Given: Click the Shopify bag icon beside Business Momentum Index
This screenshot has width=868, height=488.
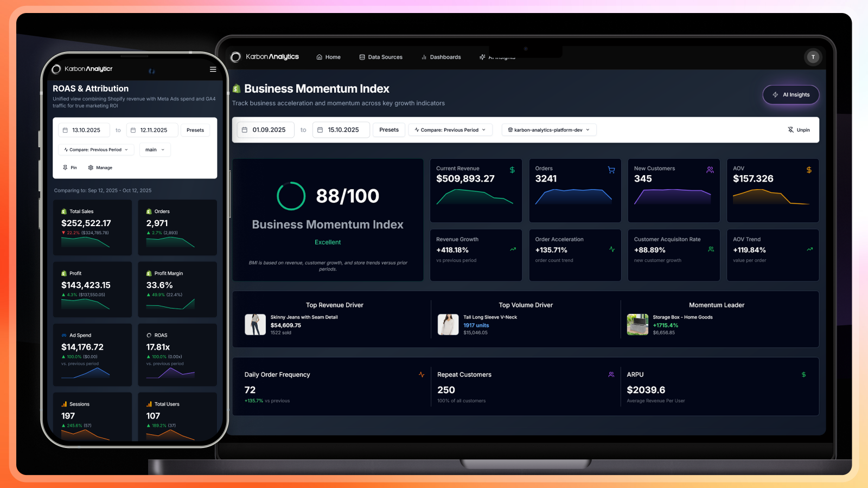Looking at the screenshot, I should [x=235, y=88].
